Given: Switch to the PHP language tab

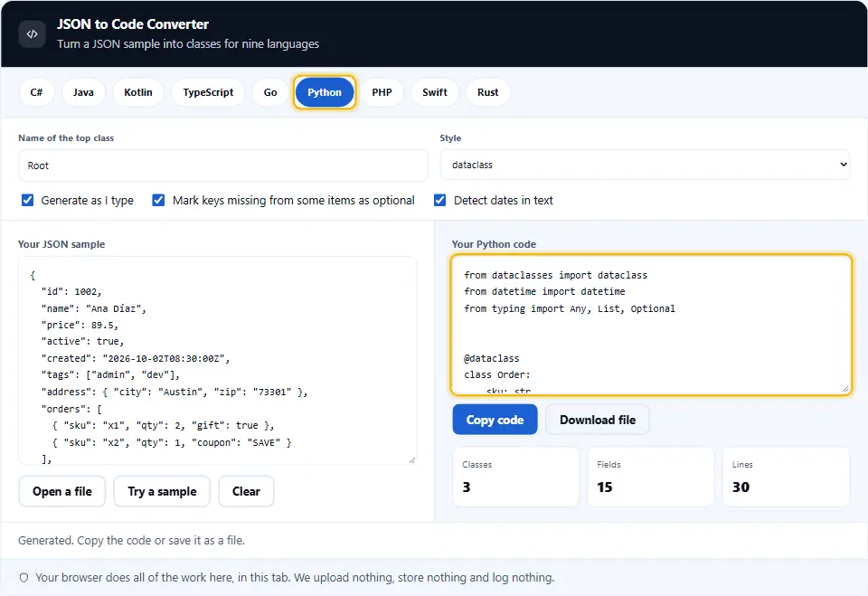Looking at the screenshot, I should coord(382,92).
